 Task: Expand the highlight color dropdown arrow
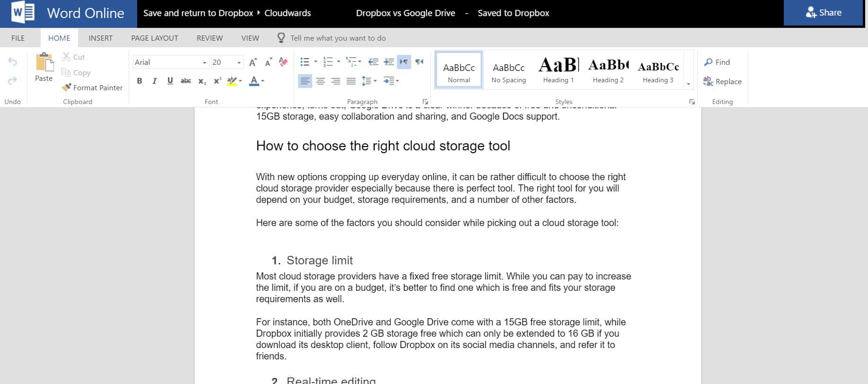point(240,81)
